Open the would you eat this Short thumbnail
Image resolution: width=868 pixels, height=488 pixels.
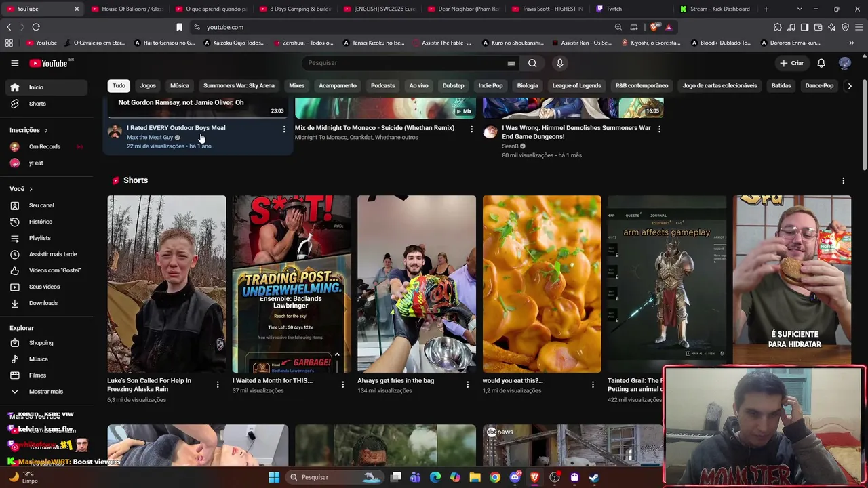(542, 284)
